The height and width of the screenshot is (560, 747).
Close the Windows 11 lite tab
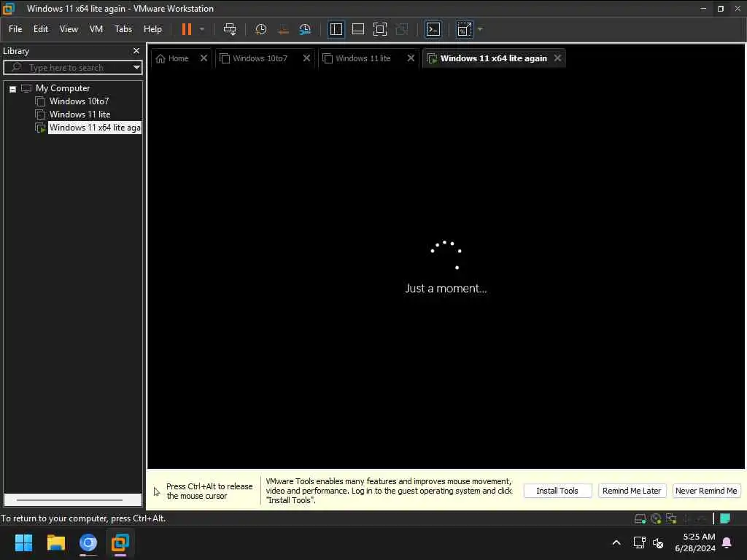tap(411, 58)
